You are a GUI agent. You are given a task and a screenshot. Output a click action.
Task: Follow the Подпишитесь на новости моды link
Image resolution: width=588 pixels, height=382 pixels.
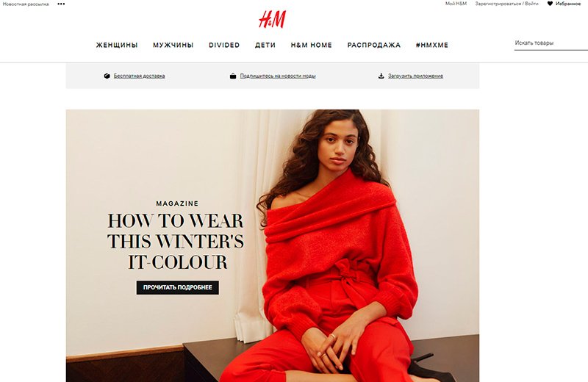(x=278, y=76)
